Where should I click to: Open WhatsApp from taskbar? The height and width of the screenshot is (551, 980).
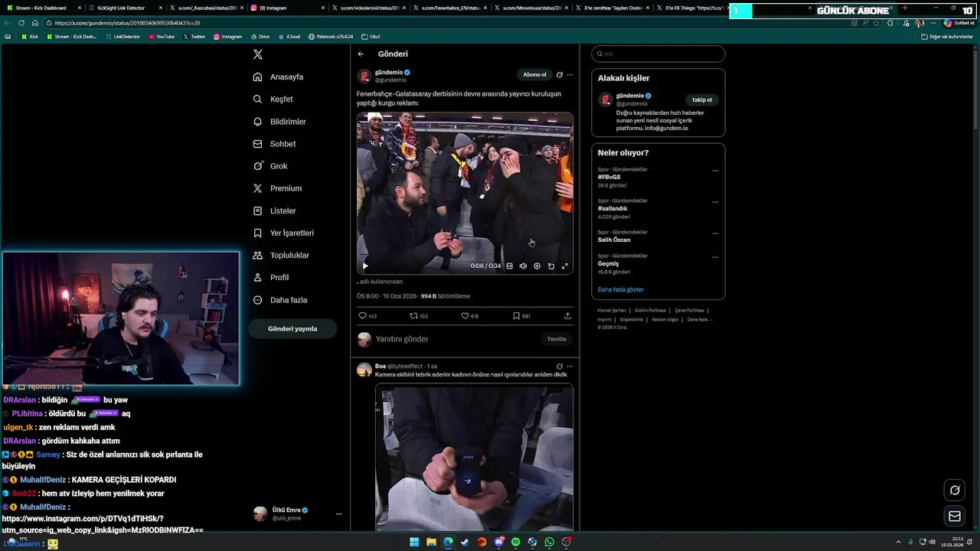tap(549, 542)
